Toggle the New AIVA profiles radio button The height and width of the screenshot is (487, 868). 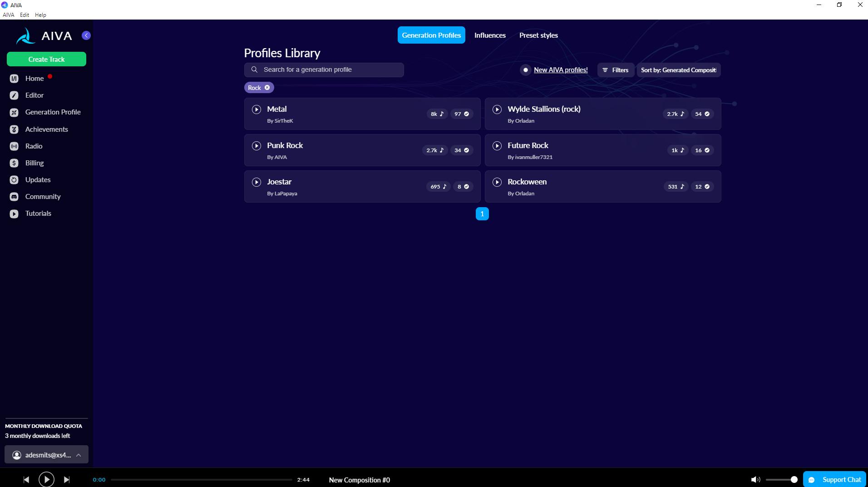(x=525, y=70)
